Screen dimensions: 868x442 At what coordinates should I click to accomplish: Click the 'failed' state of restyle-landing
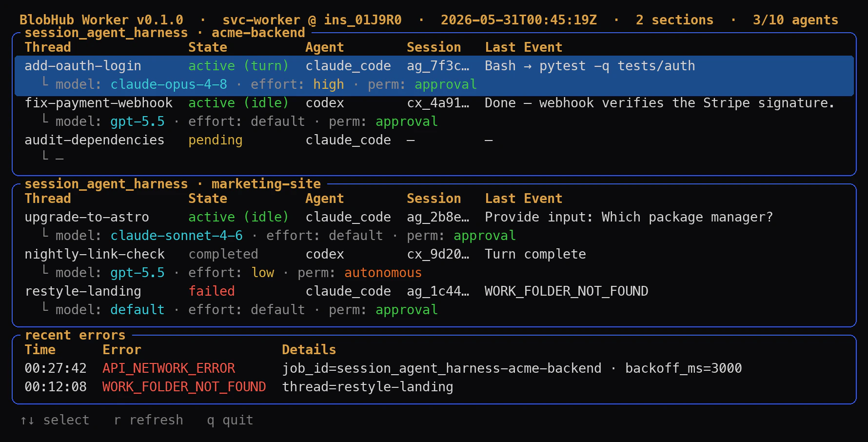coord(212,291)
